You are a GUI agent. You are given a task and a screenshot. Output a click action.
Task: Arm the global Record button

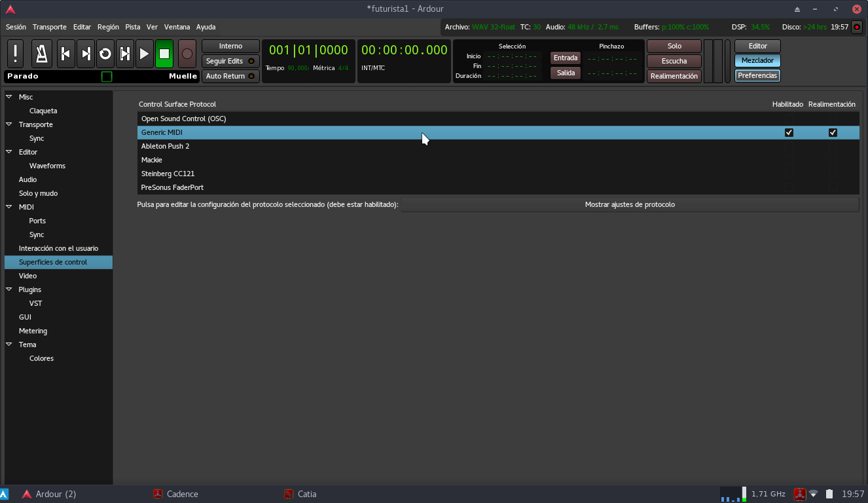coord(187,54)
